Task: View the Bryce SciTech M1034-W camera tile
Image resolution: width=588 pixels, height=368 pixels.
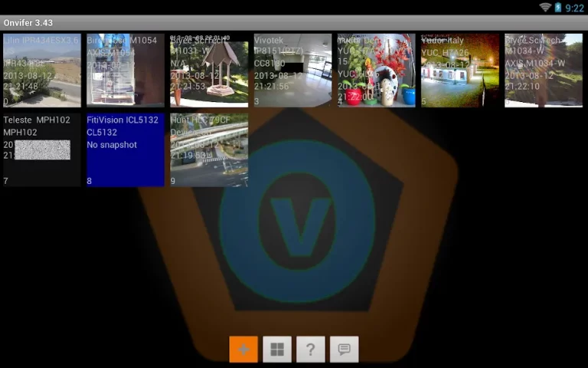Action: coord(544,71)
